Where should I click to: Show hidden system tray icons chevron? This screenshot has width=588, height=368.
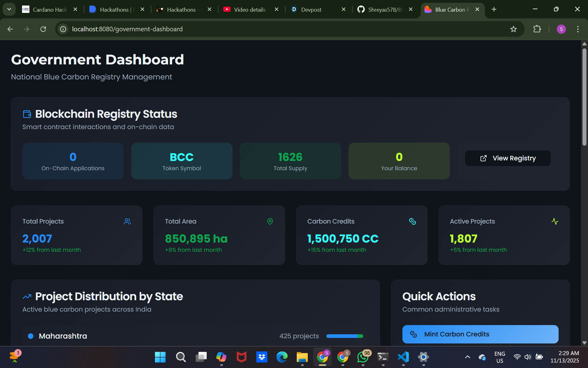click(467, 357)
